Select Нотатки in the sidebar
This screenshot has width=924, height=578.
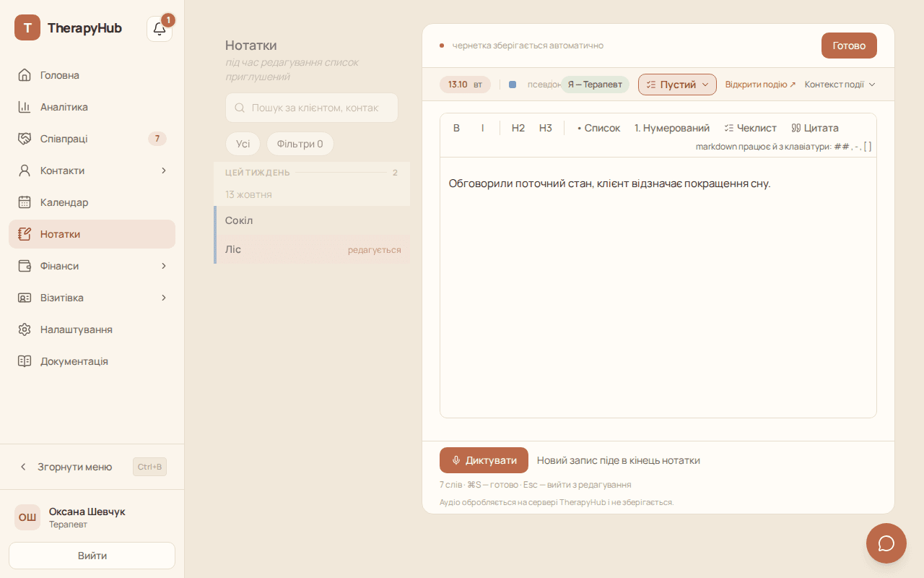pos(92,234)
